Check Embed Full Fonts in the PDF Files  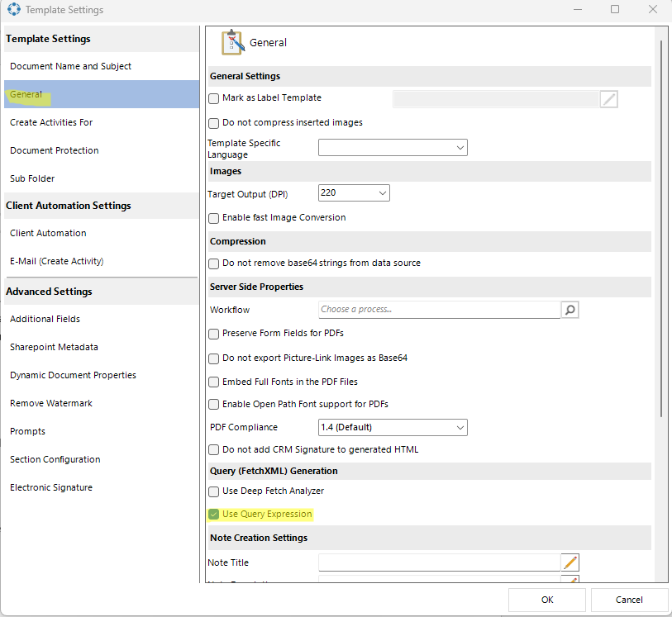tap(214, 382)
